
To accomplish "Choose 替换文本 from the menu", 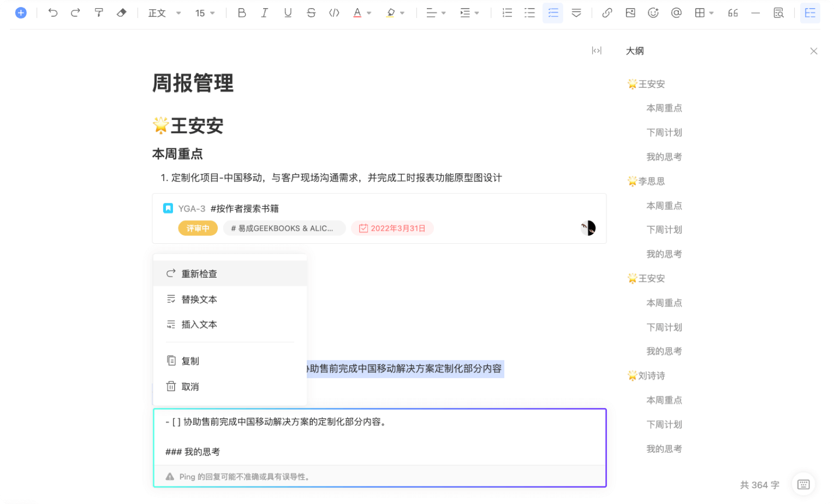I will pos(199,299).
